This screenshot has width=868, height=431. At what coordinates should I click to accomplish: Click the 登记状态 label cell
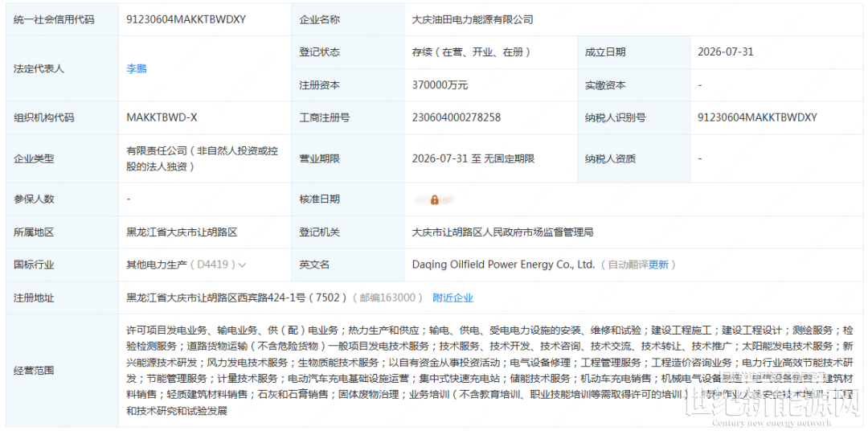pos(348,52)
